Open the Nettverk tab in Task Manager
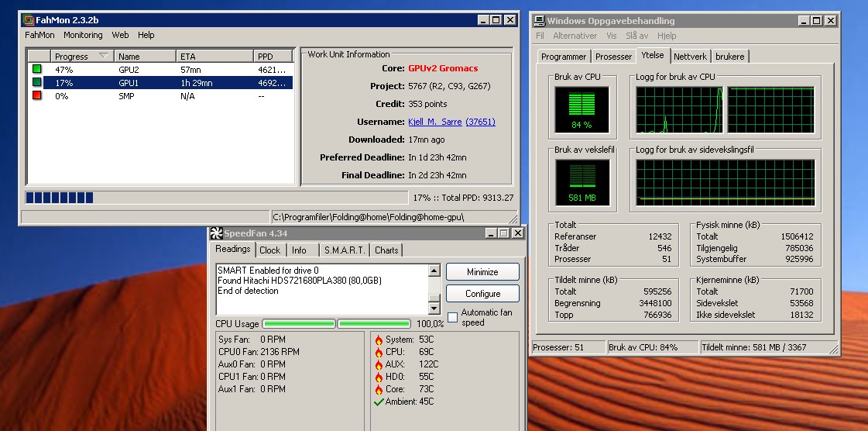868x431 pixels. [689, 57]
